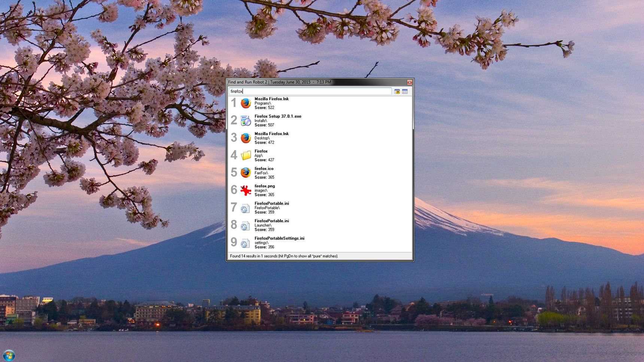
Task: Click the yellow folder icon of result 4
Action: pos(246,156)
